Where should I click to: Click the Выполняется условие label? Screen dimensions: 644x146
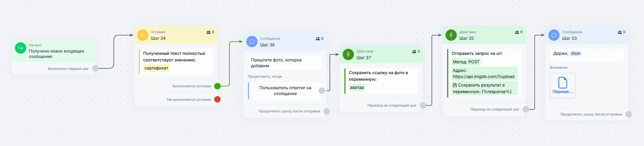(x=192, y=86)
